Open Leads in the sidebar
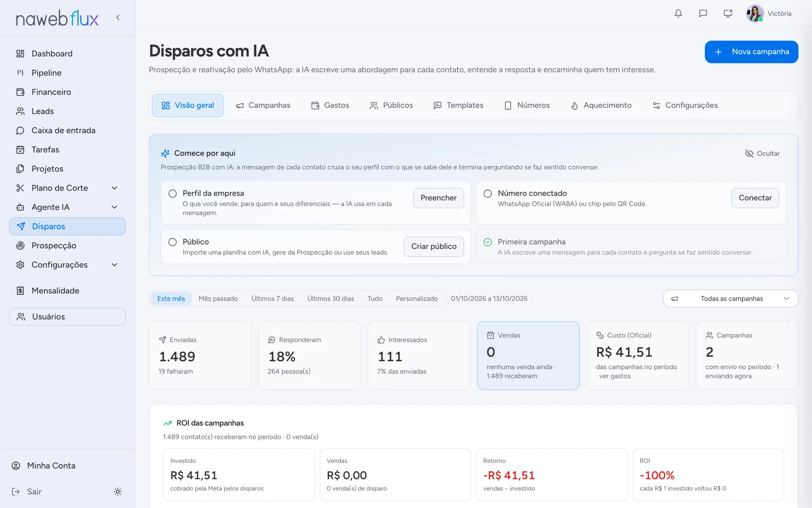Image resolution: width=812 pixels, height=508 pixels. [x=67, y=111]
